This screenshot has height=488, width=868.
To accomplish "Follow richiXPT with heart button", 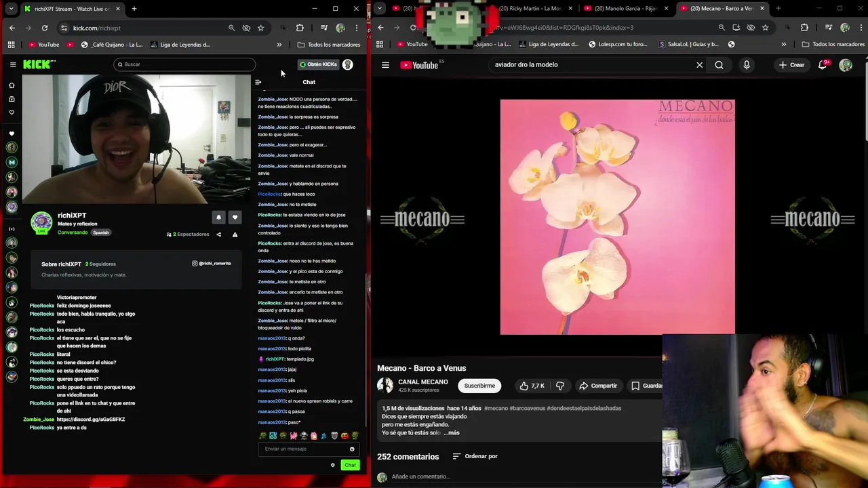I will pos(235,218).
